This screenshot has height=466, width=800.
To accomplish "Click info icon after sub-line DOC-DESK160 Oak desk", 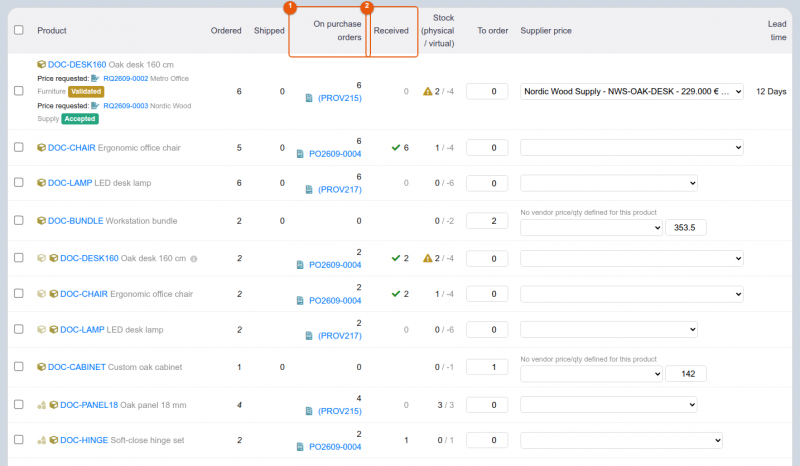I will click(x=194, y=259).
